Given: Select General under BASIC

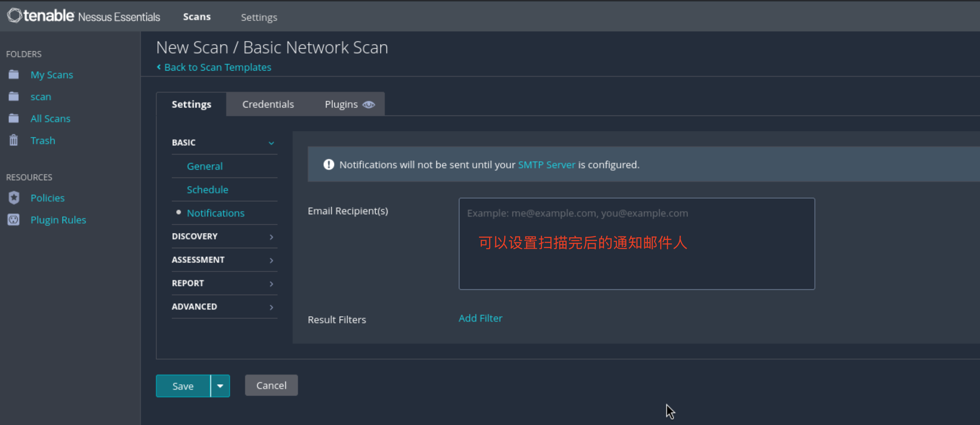Looking at the screenshot, I should point(205,166).
